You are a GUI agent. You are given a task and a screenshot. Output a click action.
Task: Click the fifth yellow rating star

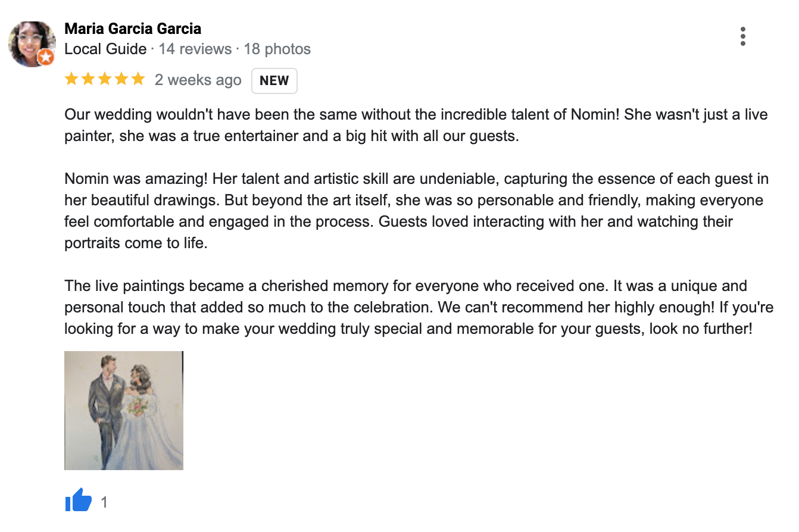[138, 79]
